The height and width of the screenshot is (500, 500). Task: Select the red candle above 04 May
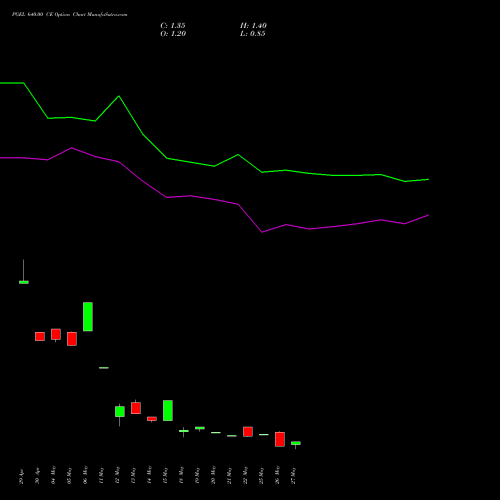pos(56,334)
